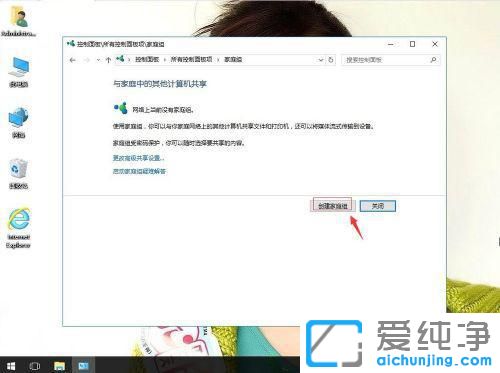Click the Refresh button beside the address bar
The width and height of the screenshot is (500, 373).
(x=331, y=60)
